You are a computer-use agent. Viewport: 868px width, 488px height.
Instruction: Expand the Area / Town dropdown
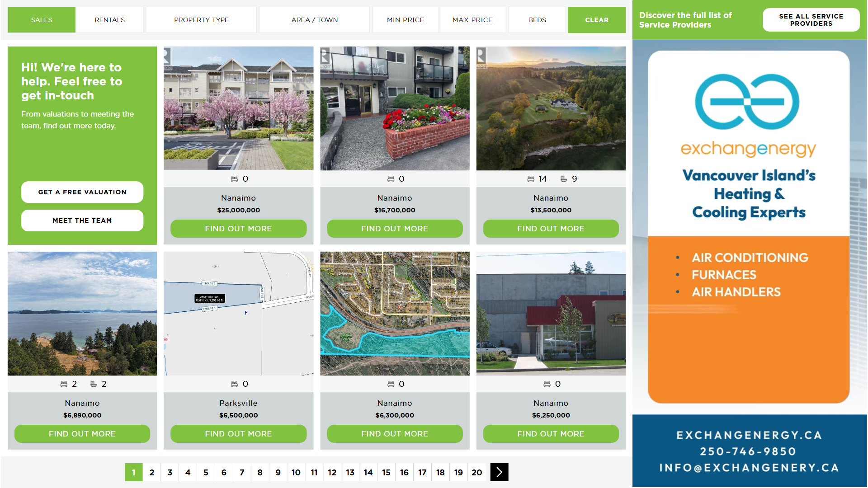click(314, 20)
